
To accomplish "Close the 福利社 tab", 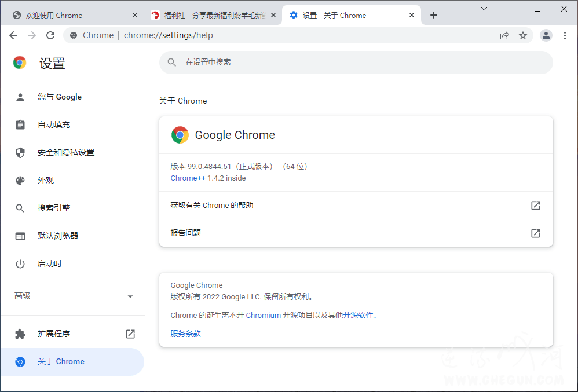I will point(273,15).
